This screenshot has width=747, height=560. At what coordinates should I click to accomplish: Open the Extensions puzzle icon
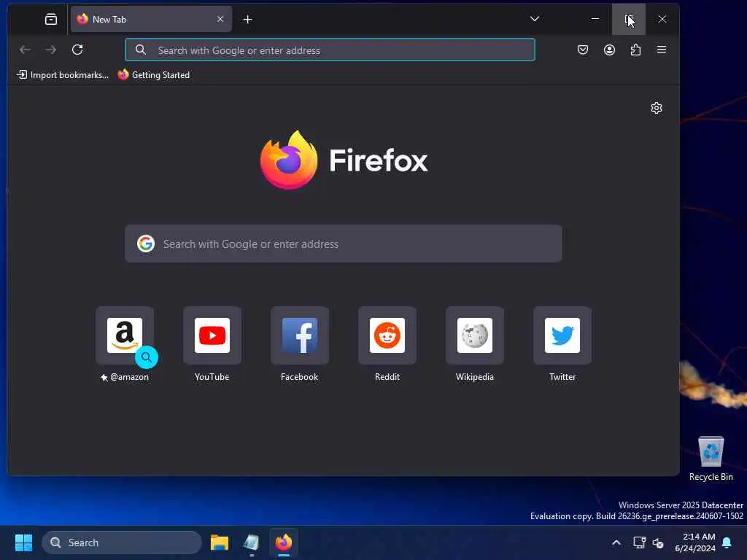tap(635, 50)
